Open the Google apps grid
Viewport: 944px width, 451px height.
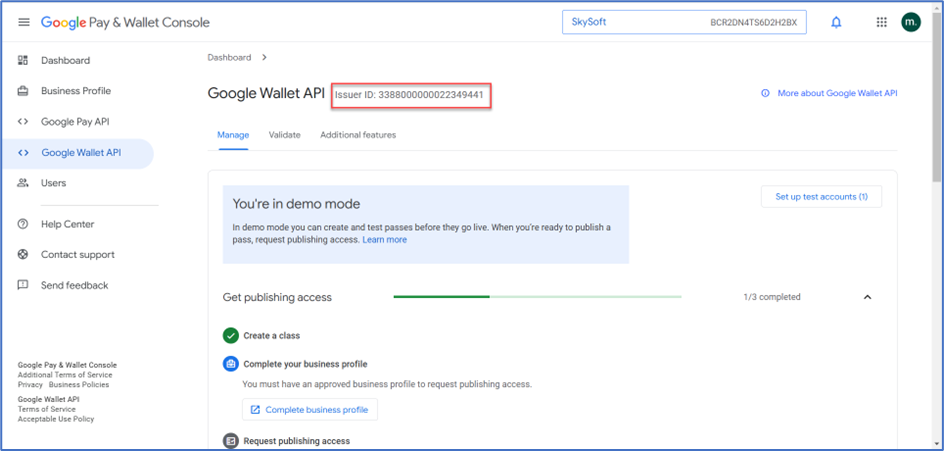(x=881, y=22)
